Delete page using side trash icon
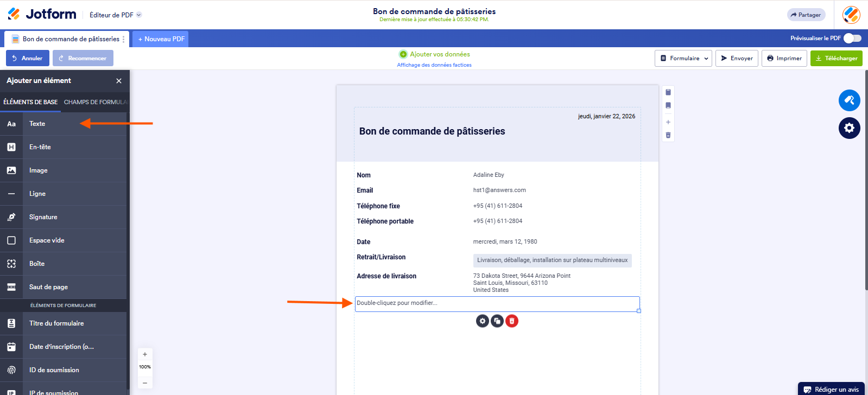Screen dimensions: 868x395 (668, 135)
